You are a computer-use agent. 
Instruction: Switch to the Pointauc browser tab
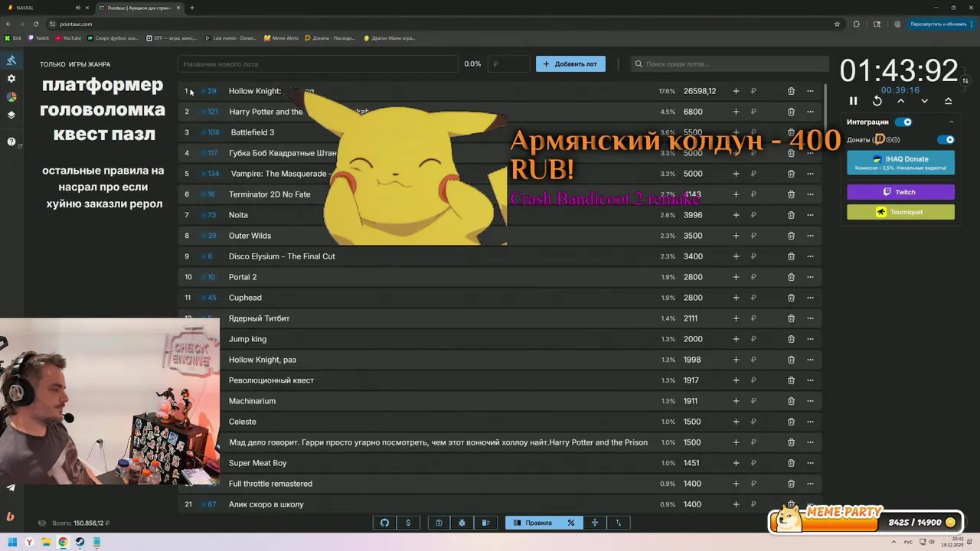139,8
